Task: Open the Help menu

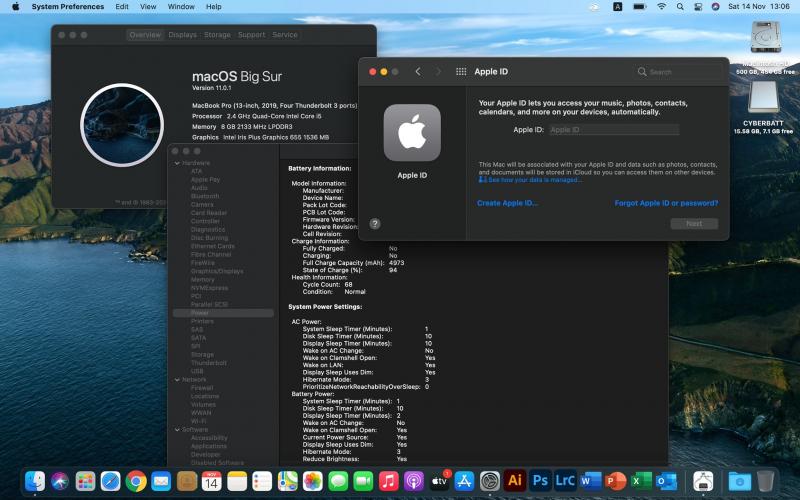Action: [214, 7]
